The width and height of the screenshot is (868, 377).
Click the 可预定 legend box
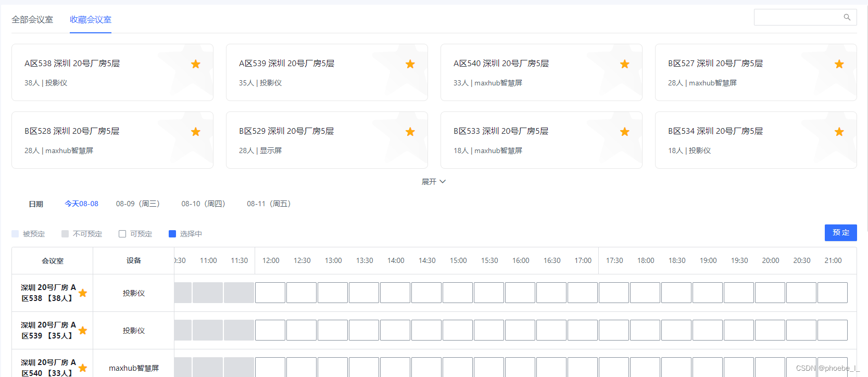point(122,234)
